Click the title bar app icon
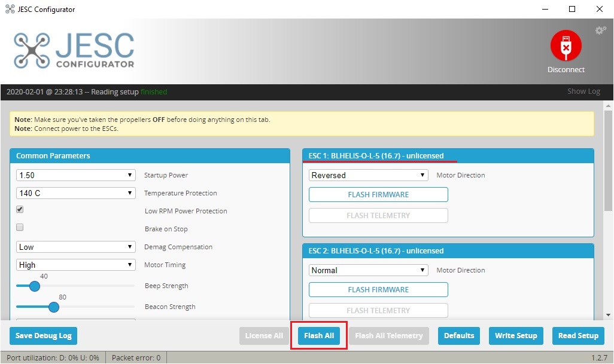The width and height of the screenshot is (614, 364). (10, 9)
